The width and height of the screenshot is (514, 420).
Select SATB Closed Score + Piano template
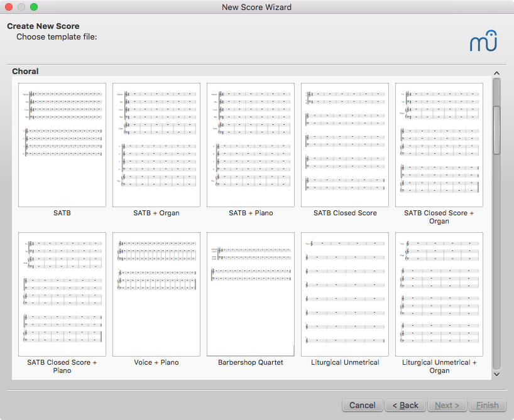62,294
